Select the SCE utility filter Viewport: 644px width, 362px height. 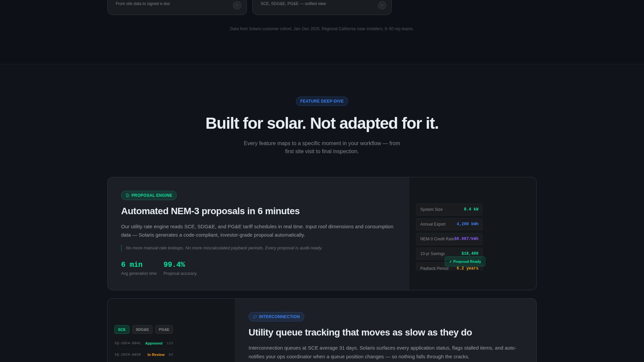[x=121, y=329]
